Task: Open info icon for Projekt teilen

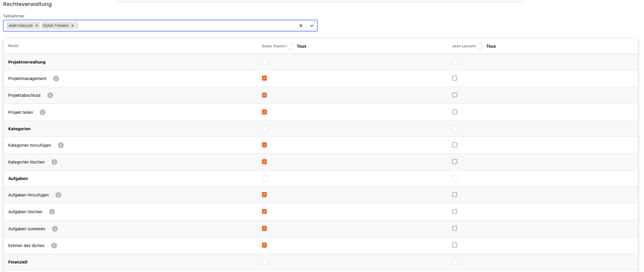Action: pos(43,112)
